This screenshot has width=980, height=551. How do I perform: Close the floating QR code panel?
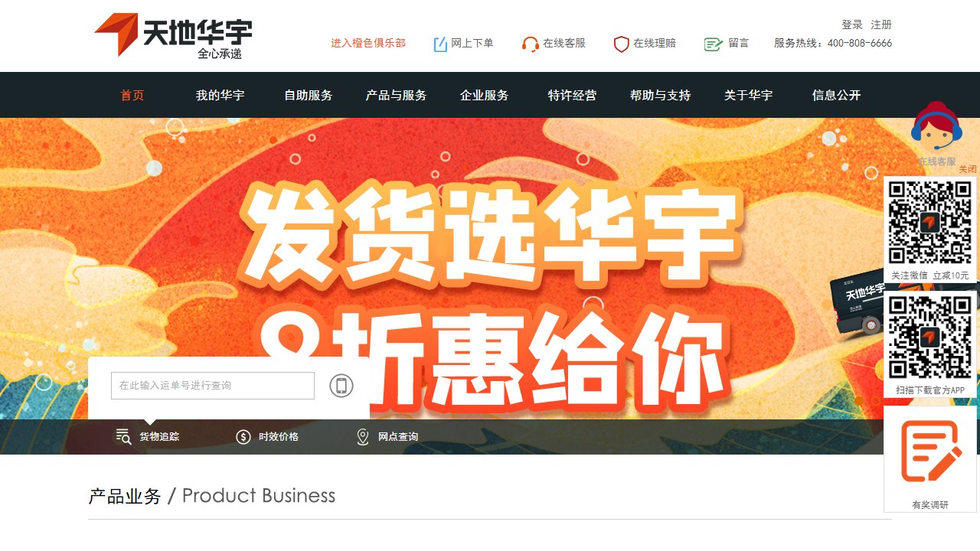point(968,169)
